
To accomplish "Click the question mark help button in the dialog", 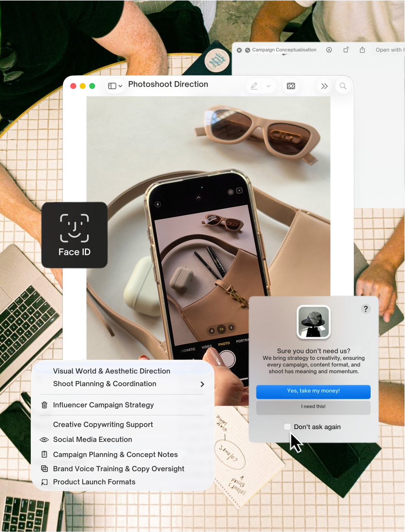I will (x=365, y=309).
